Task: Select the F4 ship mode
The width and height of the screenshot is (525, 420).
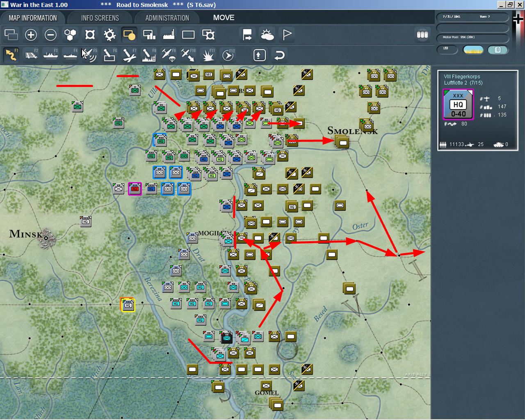Action: point(70,55)
